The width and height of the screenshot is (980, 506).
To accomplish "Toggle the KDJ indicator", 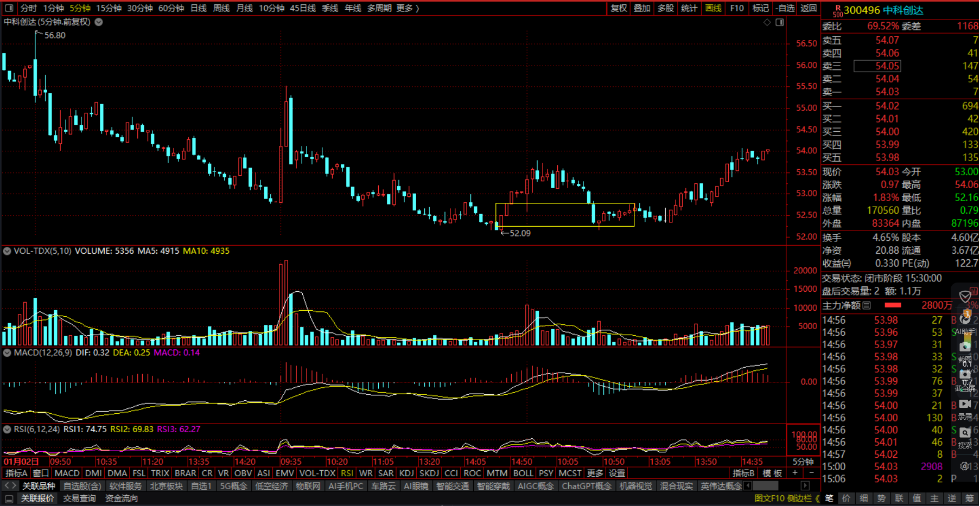I will point(406,473).
